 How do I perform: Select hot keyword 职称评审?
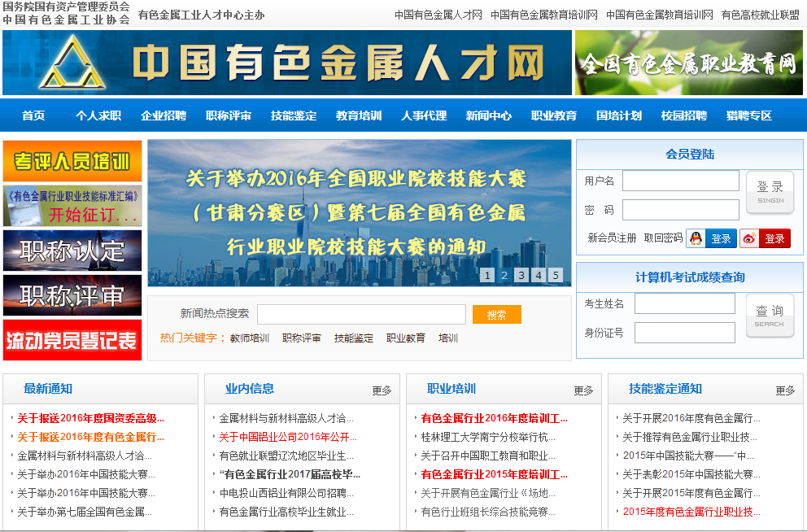[x=302, y=338]
